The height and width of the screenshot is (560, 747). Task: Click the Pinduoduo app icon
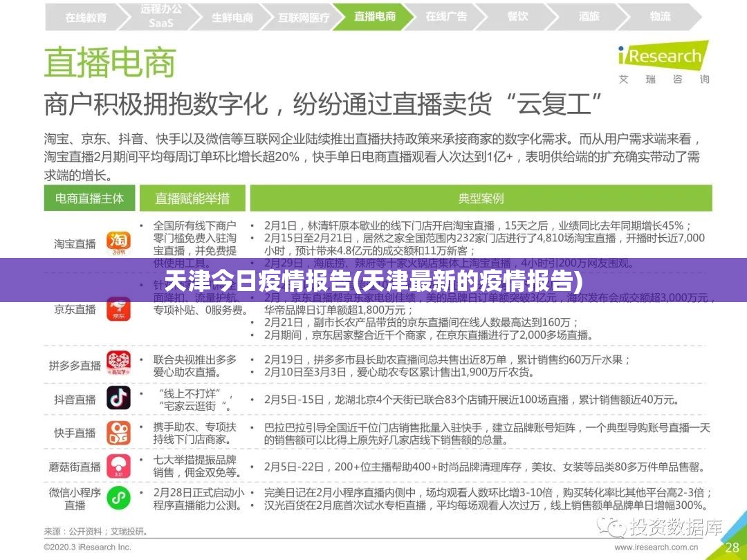(118, 363)
